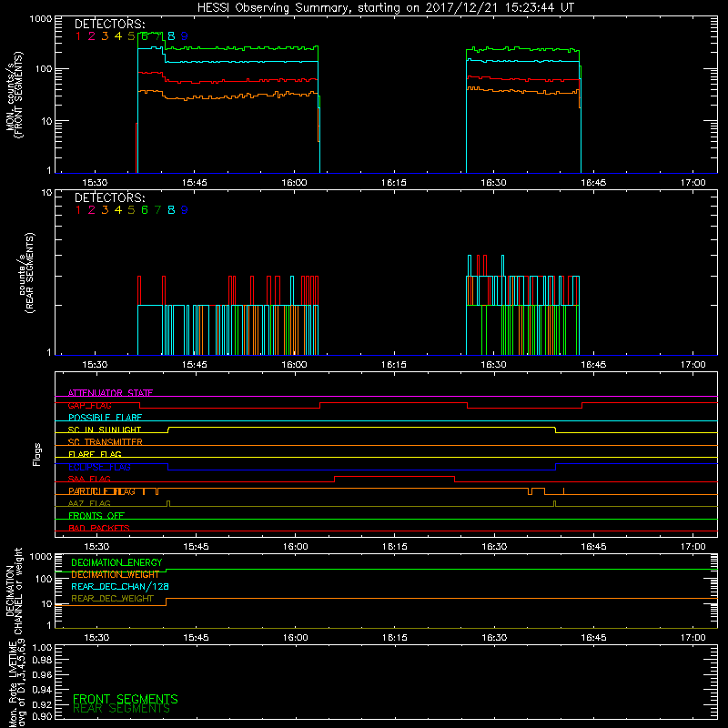Click yellow detector 4 in rear segments legend
728x728 pixels.
coord(118,210)
